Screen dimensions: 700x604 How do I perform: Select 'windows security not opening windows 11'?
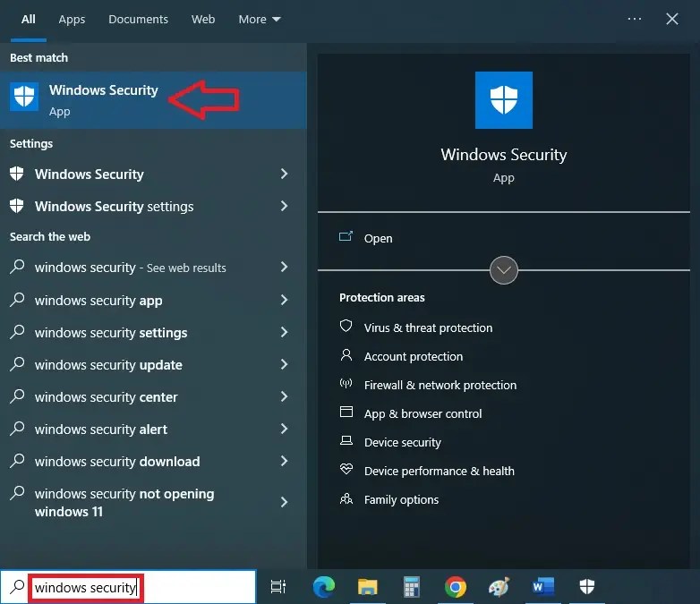tap(153, 502)
